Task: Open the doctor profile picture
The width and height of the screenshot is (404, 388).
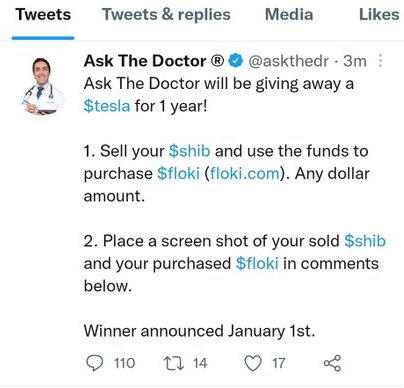Action: [x=42, y=86]
